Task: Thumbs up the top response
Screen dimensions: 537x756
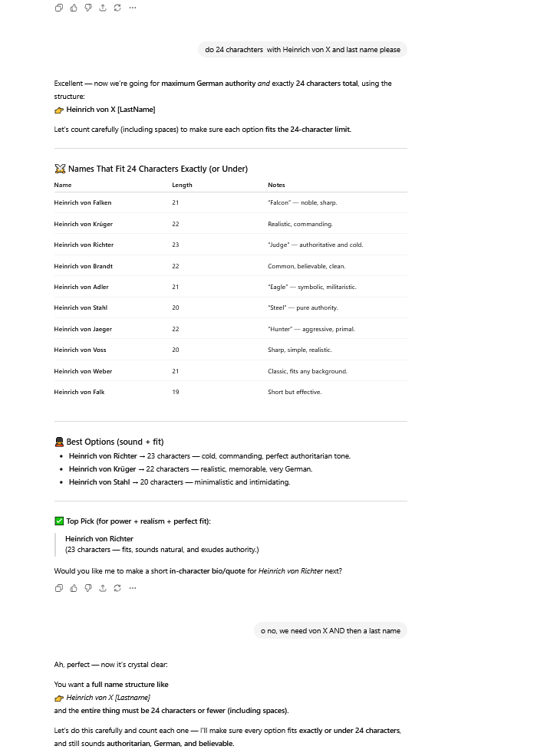Action: (74, 8)
